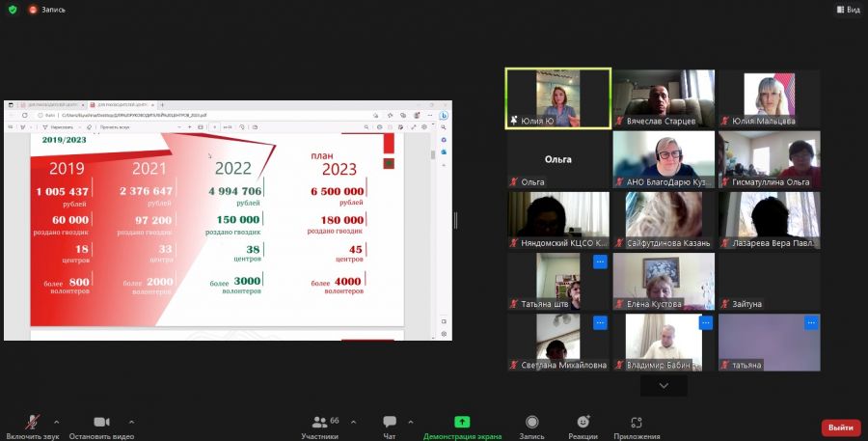
Task: Open the Chat icon
Action: click(x=390, y=422)
